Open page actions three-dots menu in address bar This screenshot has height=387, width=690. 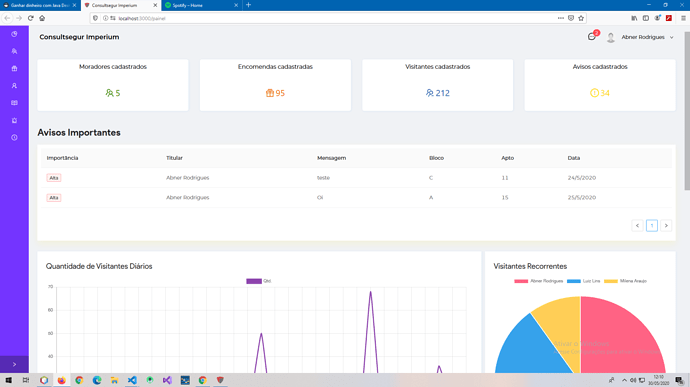pos(560,18)
